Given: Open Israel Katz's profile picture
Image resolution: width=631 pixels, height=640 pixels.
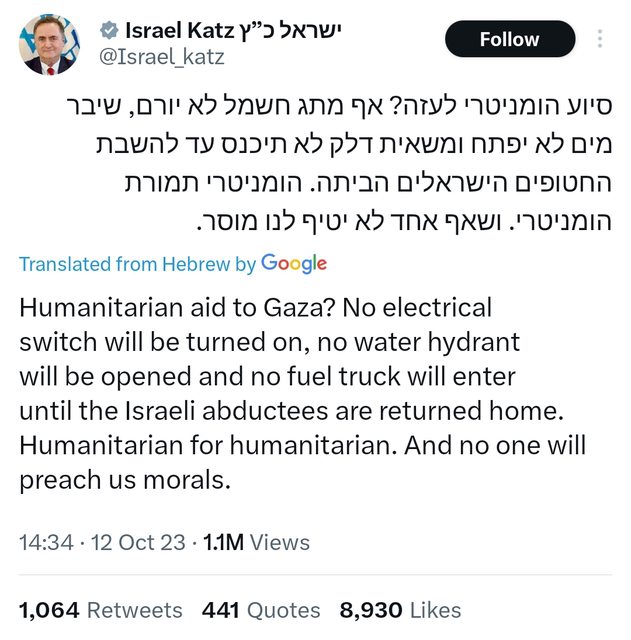Looking at the screenshot, I should click(x=49, y=45).
